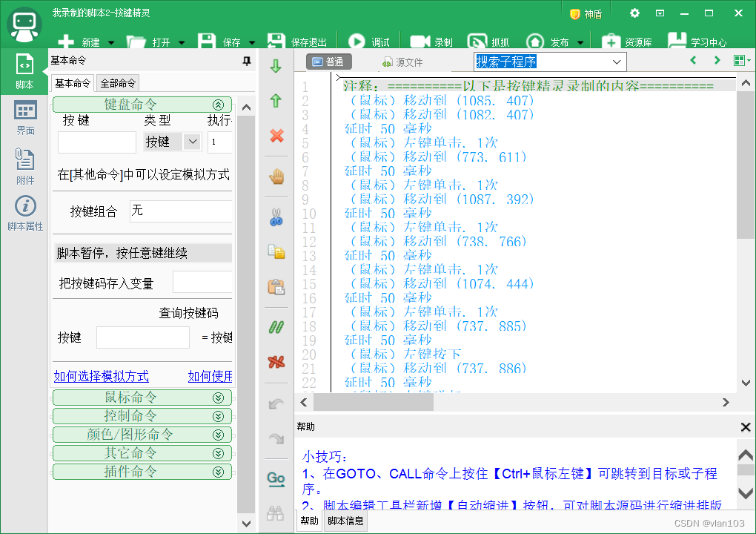Click the undo arrow icon
756x534 pixels.
pos(276,403)
